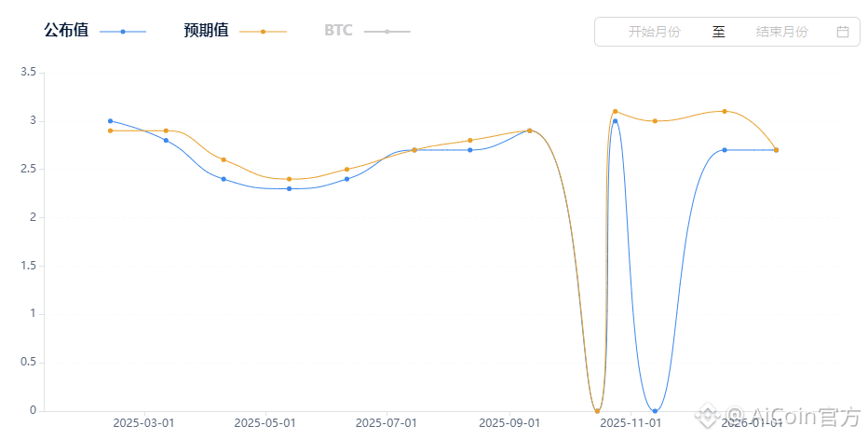Viewport: 868px width, 440px height.
Task: Click the blue 2.7 point near 2025-12
Action: point(725,150)
